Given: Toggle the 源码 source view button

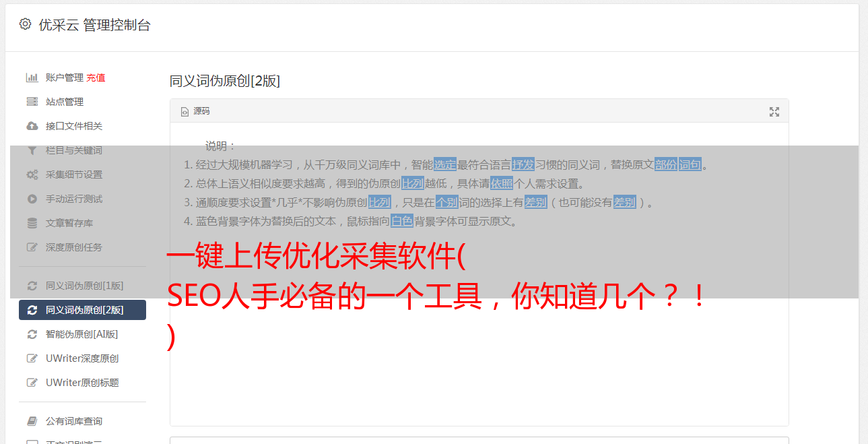Looking at the screenshot, I should coord(195,111).
